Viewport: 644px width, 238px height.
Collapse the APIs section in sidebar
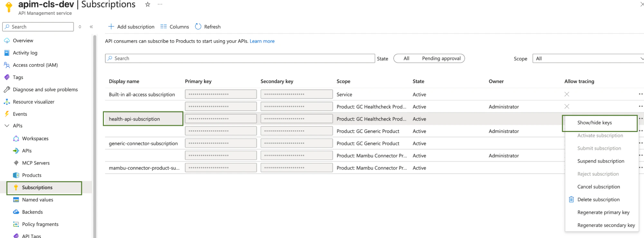7,126
